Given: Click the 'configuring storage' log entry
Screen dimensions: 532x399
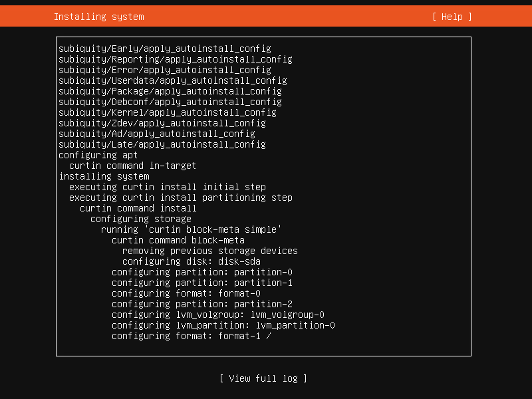Looking at the screenshot, I should coord(140,219).
